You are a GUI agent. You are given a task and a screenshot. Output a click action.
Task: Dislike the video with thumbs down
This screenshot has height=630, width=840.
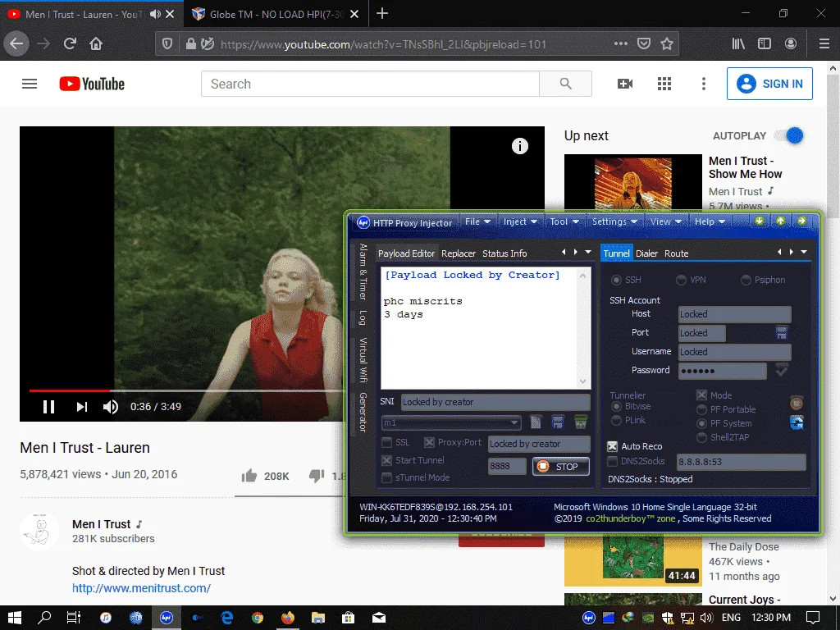[317, 475]
